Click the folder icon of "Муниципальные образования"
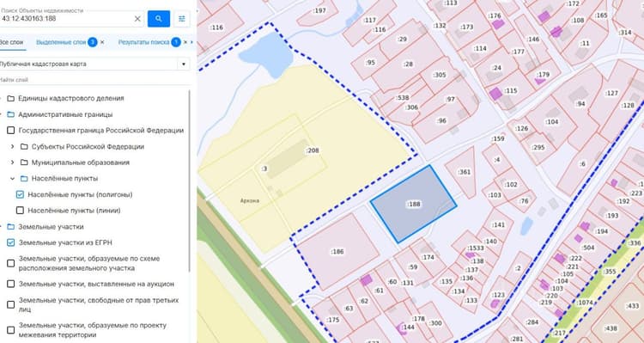 [x=24, y=162]
